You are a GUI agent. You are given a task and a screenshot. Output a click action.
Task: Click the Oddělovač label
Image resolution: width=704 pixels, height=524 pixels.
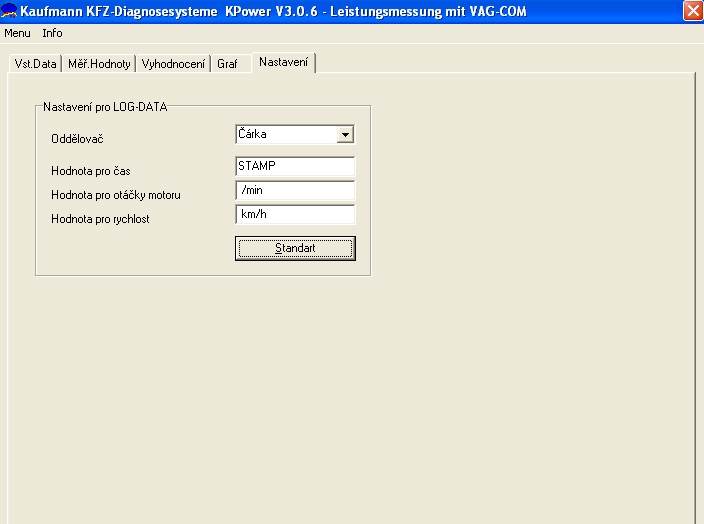pyautogui.click(x=77, y=139)
